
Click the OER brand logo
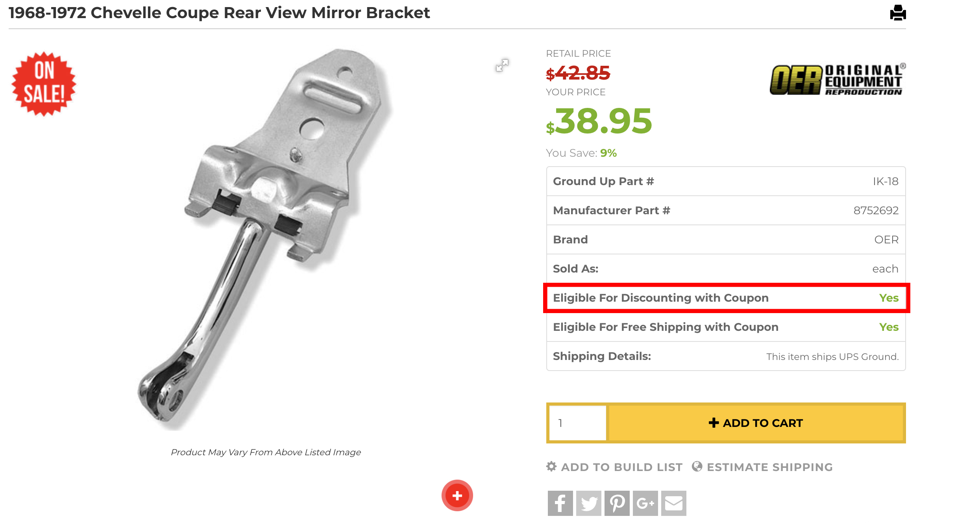point(838,80)
